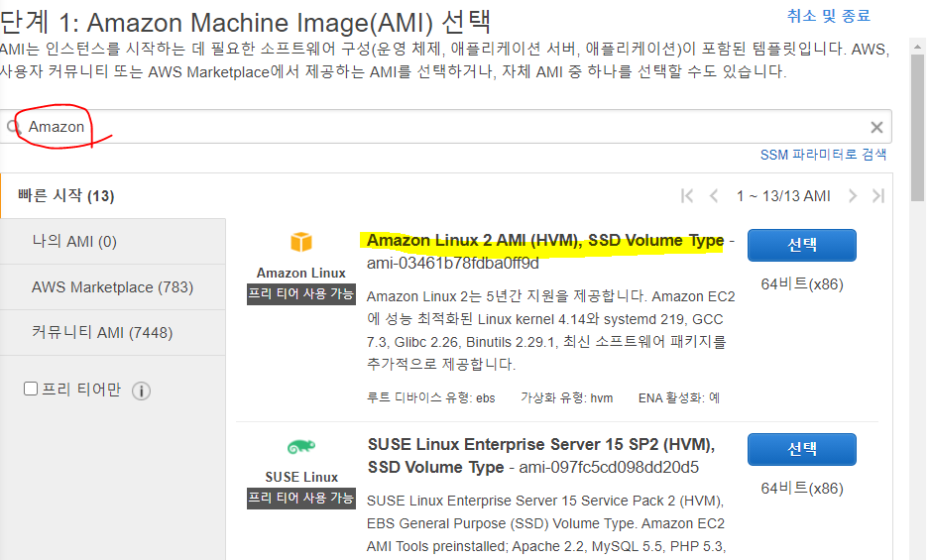Click the info icon beside 프리 티어만
Screen dimensions: 931x560
(x=141, y=391)
